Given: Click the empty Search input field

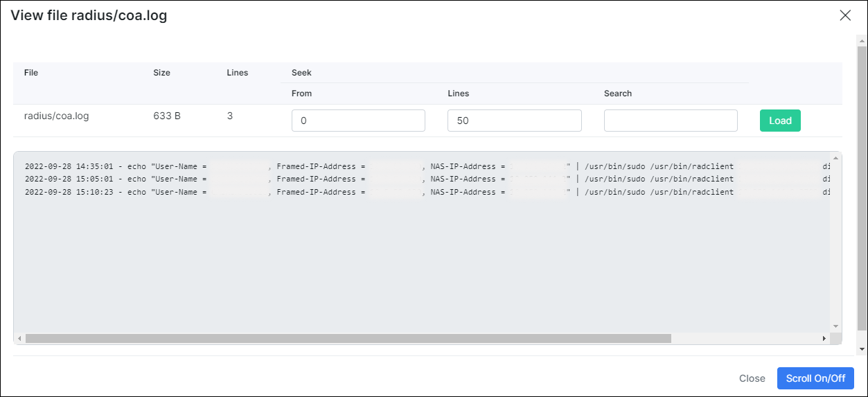Looking at the screenshot, I should [670, 121].
